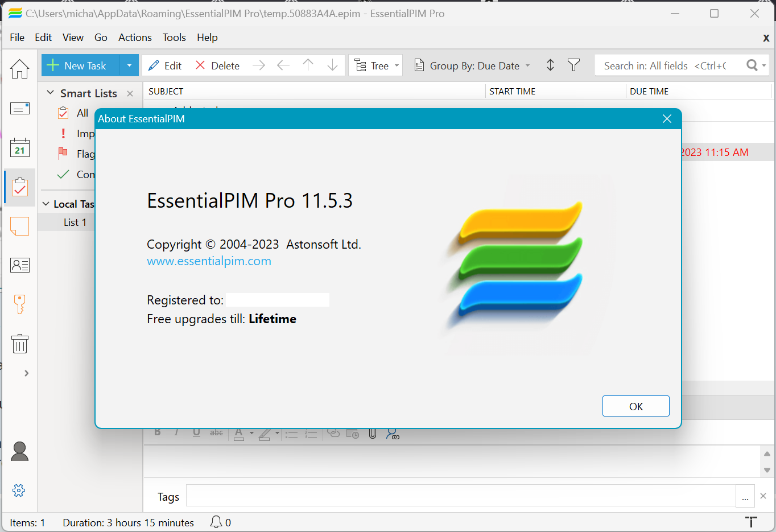Click the Edit pencil toolbar button

[165, 65]
